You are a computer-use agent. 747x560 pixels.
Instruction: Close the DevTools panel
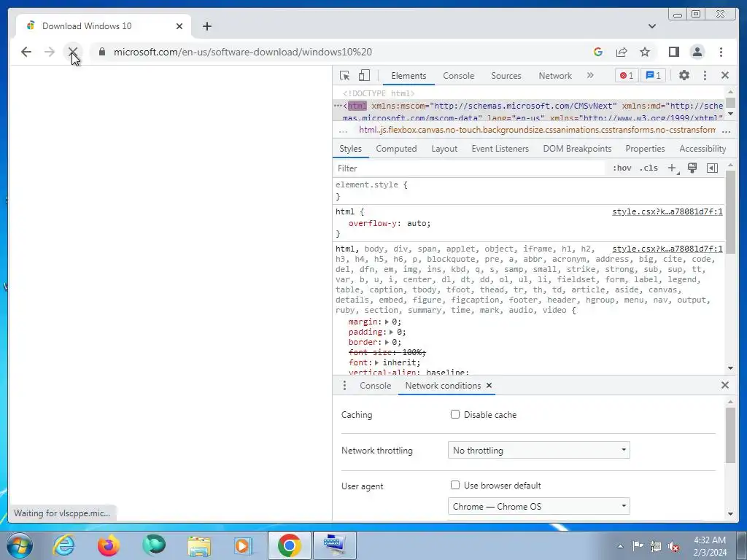point(725,75)
